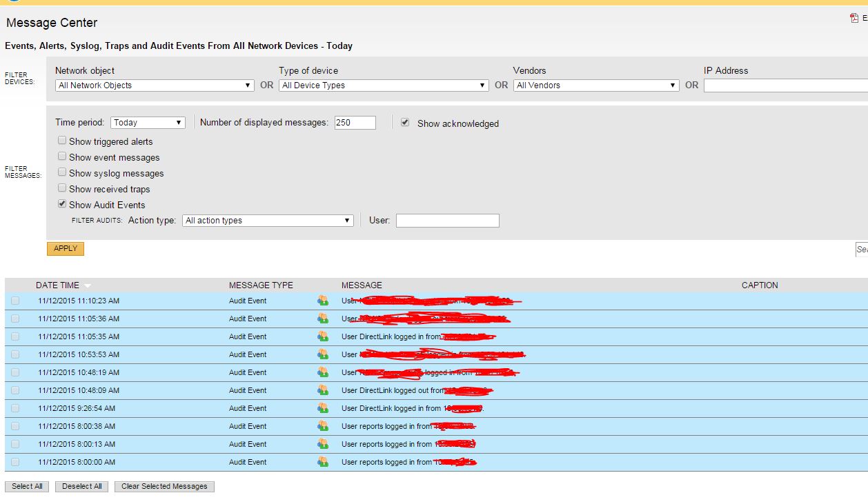The height and width of the screenshot is (504, 868).
Task: Select checkbox for 11:10:23 AM message
Action: [15, 301]
